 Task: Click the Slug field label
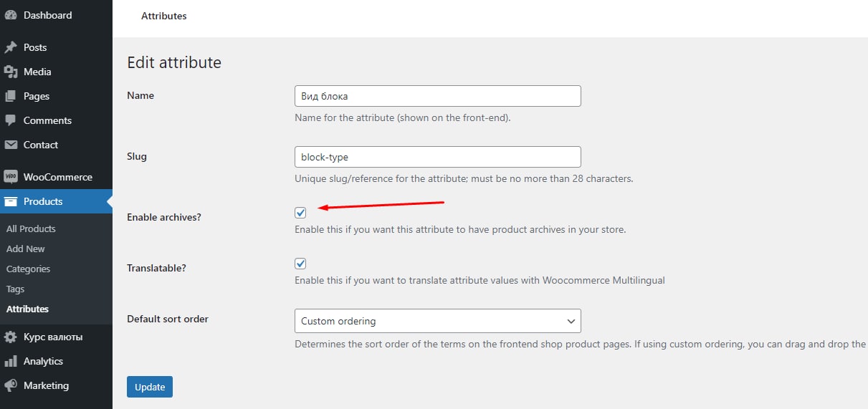(137, 156)
